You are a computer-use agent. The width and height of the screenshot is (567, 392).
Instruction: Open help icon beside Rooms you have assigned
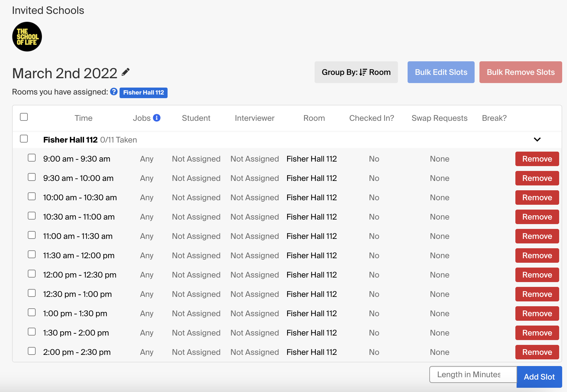point(114,92)
